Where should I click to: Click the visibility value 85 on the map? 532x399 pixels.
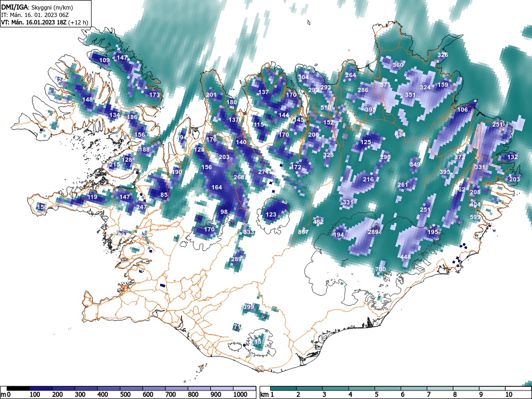164,195
